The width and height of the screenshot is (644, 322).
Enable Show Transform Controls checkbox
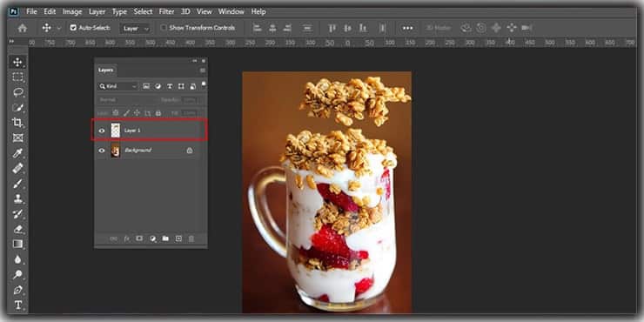pos(164,28)
